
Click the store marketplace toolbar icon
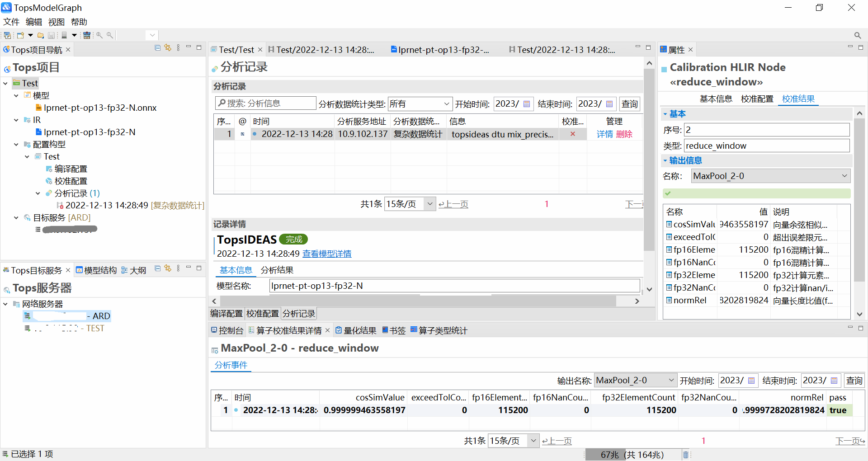coord(87,35)
